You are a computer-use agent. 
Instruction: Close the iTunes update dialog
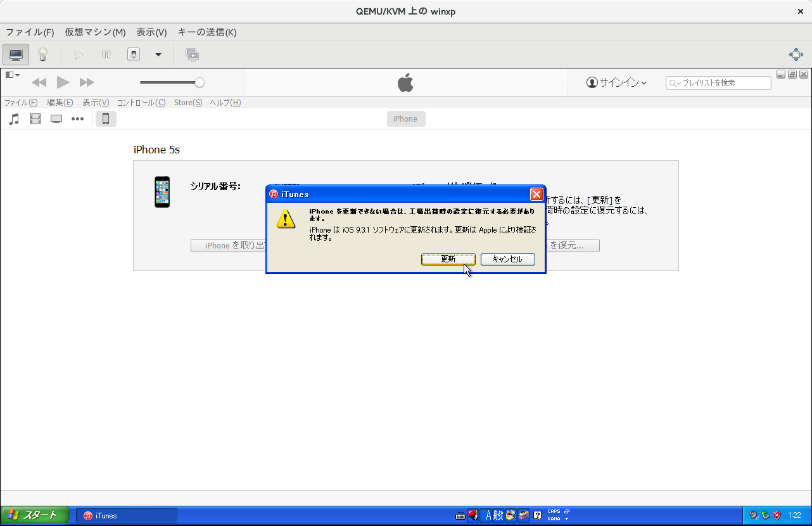tap(536, 195)
